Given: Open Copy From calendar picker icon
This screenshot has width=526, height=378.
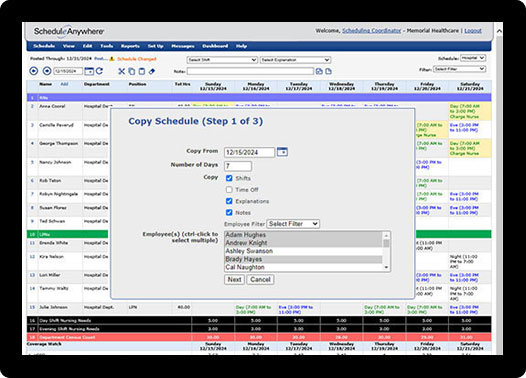Looking at the screenshot, I should pyautogui.click(x=282, y=152).
